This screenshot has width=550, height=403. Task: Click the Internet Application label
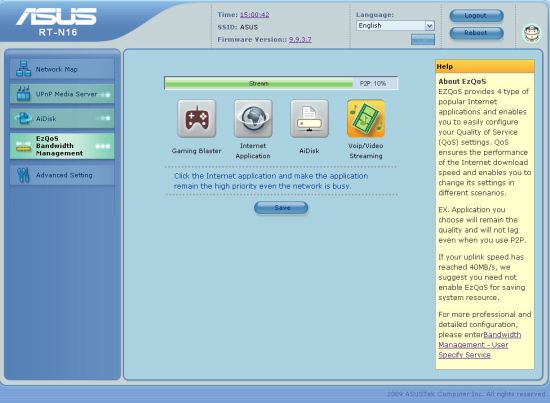(253, 151)
